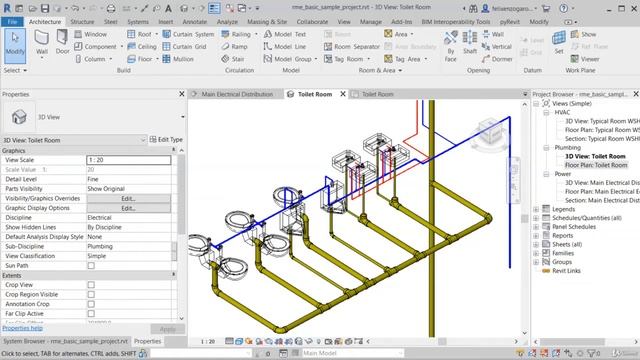Click the ViewCube in the 3D view
The height and width of the screenshot is (360, 640).
491,131
